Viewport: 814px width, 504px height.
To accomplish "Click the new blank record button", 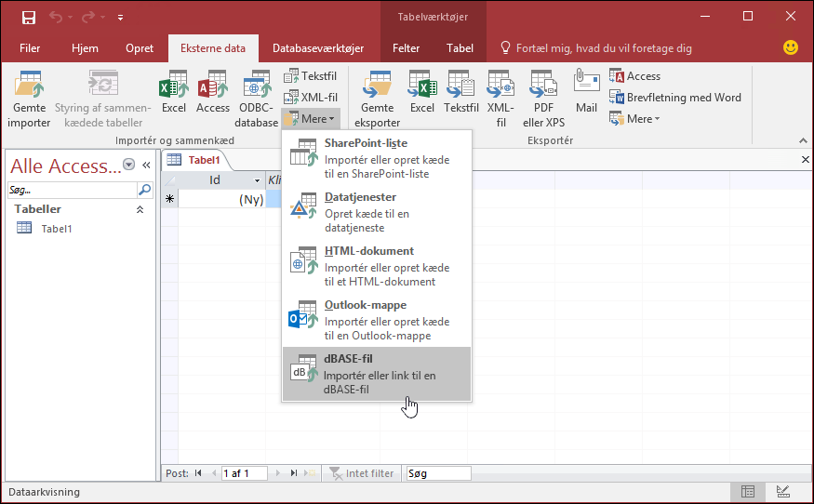I will tap(311, 473).
